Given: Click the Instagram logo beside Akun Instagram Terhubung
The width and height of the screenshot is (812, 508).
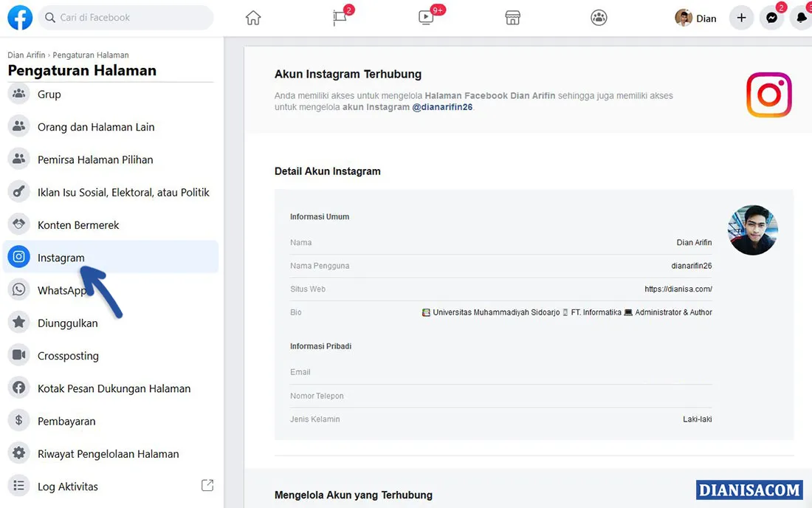Looking at the screenshot, I should [769, 95].
